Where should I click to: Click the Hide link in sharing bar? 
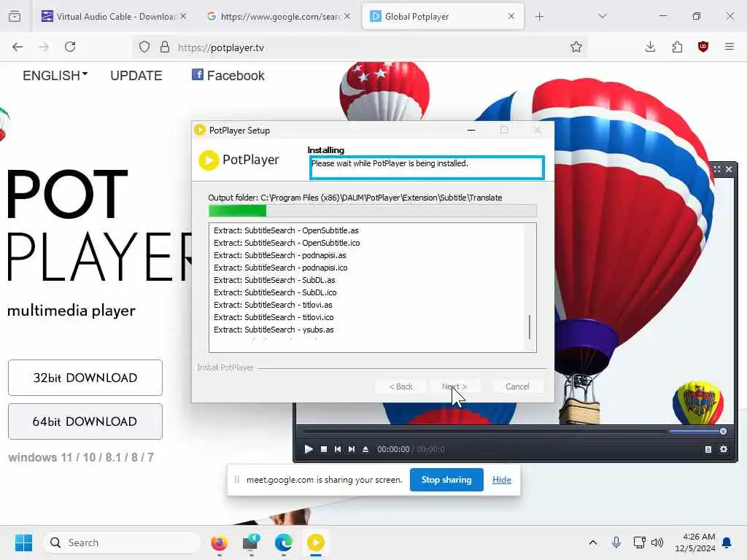502,480
